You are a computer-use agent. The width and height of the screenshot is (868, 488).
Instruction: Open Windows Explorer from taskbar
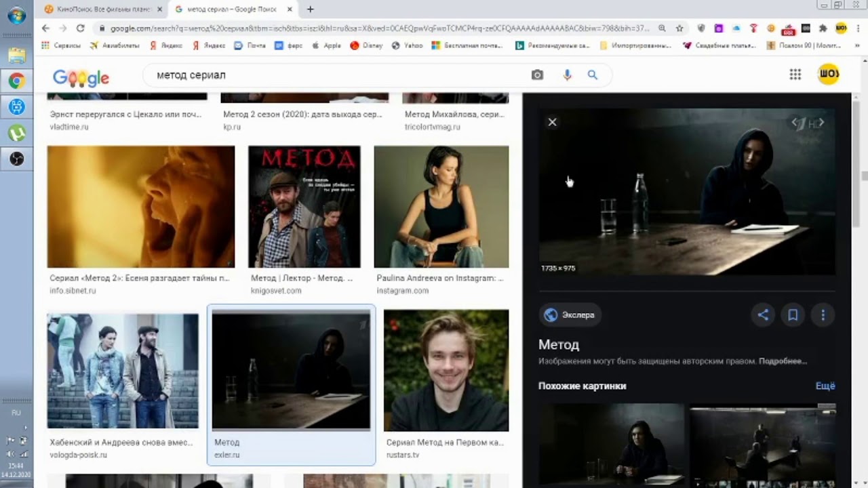tap(17, 56)
